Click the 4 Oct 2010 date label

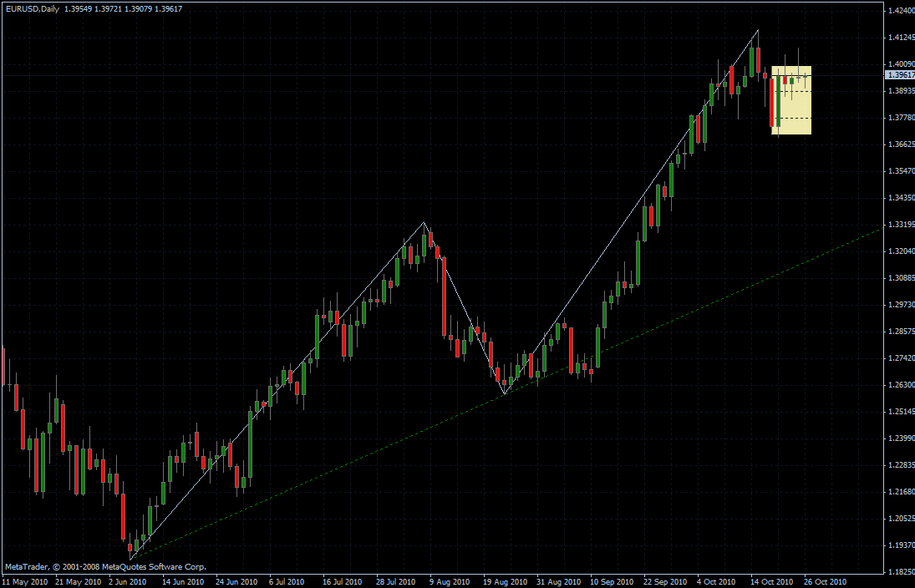pyautogui.click(x=716, y=582)
